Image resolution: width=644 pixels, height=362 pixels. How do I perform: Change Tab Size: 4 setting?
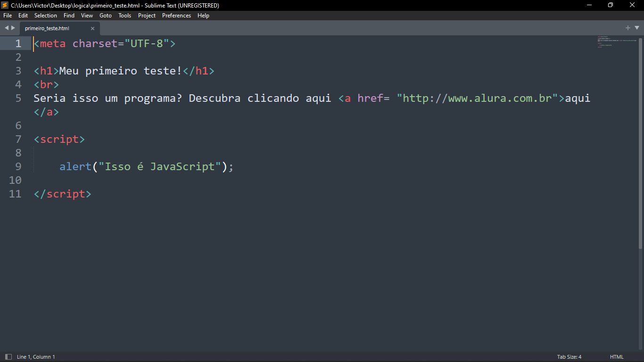[569, 357]
